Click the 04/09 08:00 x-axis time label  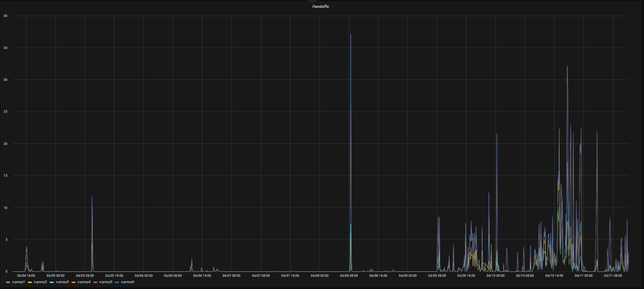click(437, 275)
